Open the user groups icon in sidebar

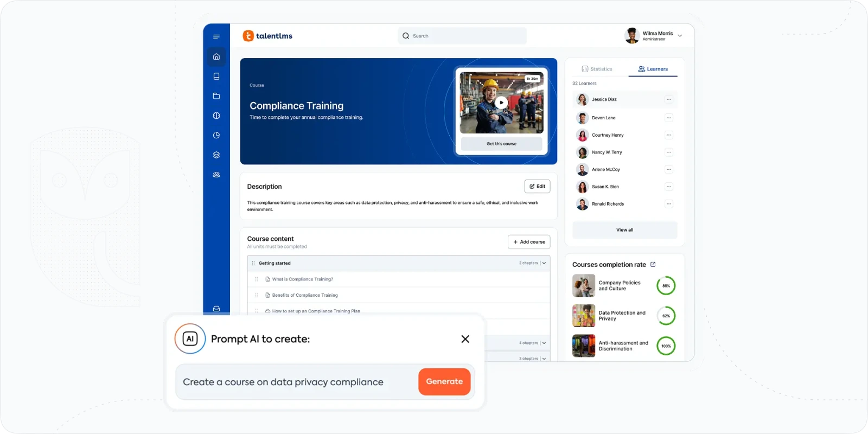(216, 175)
